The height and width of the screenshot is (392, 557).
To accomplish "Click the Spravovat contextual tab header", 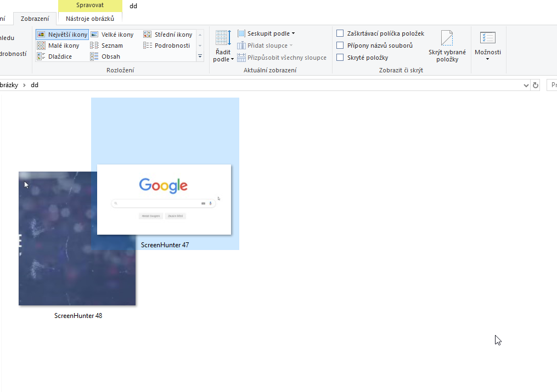I will (90, 5).
